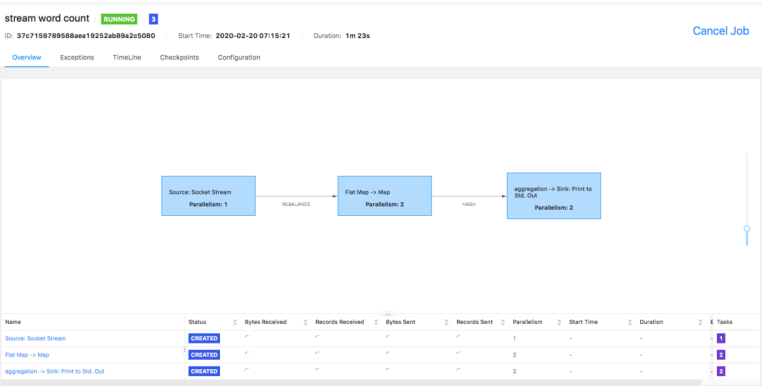Sort table by Parallelism column arrows
This screenshot has height=387, width=763.
[559, 322]
